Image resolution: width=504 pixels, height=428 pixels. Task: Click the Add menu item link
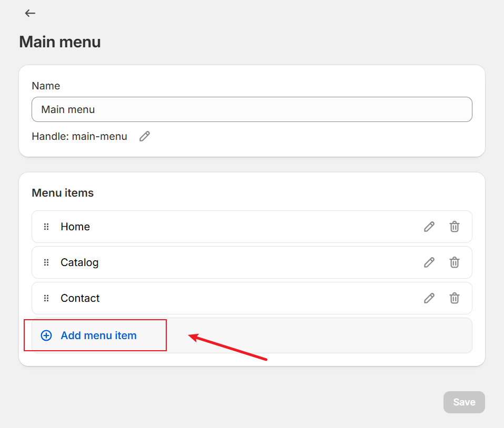tap(99, 335)
